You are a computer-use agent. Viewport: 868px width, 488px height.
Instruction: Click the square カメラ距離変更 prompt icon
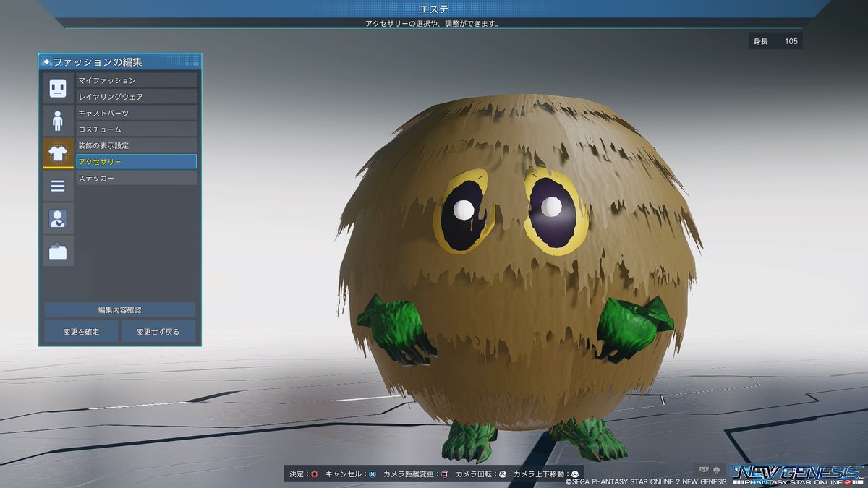tap(445, 474)
